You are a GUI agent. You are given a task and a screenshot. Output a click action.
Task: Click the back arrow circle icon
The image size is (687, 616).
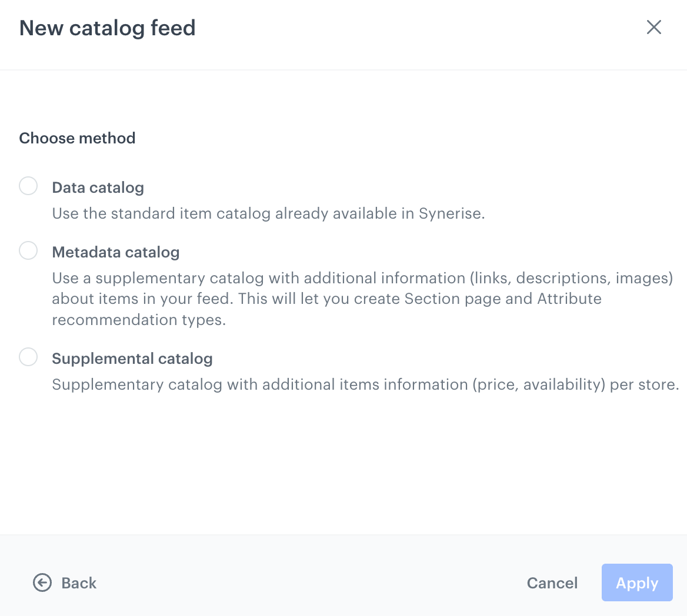(41, 582)
